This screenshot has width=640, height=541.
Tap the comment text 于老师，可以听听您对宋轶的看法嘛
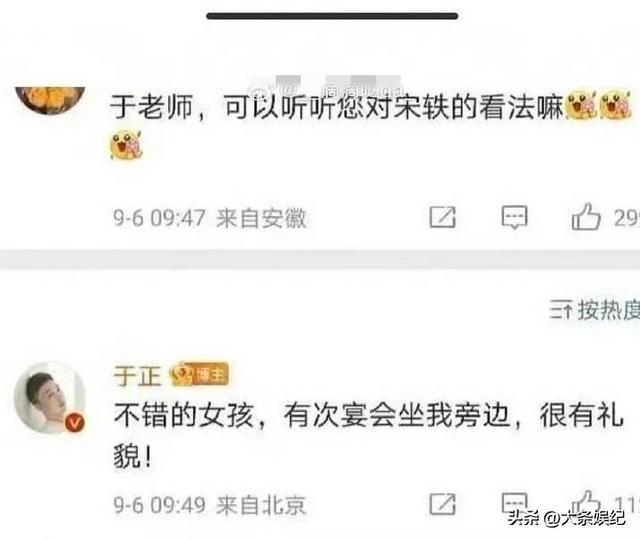tap(337, 107)
